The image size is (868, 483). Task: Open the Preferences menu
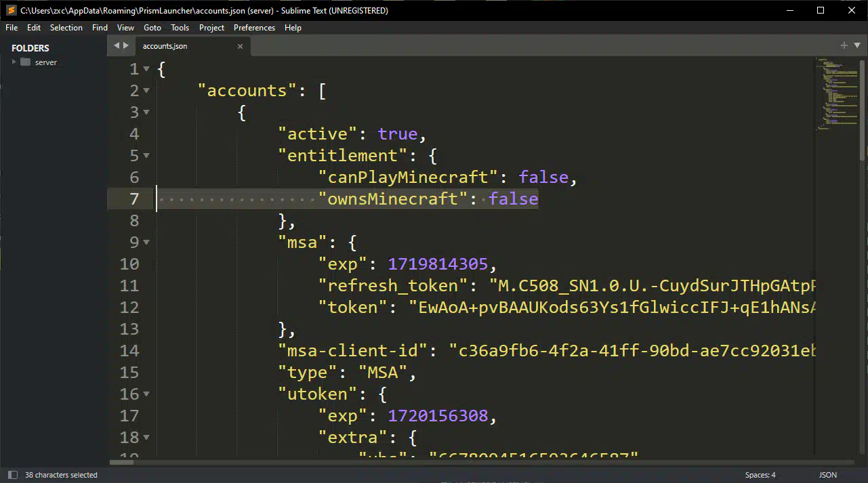pyautogui.click(x=254, y=28)
